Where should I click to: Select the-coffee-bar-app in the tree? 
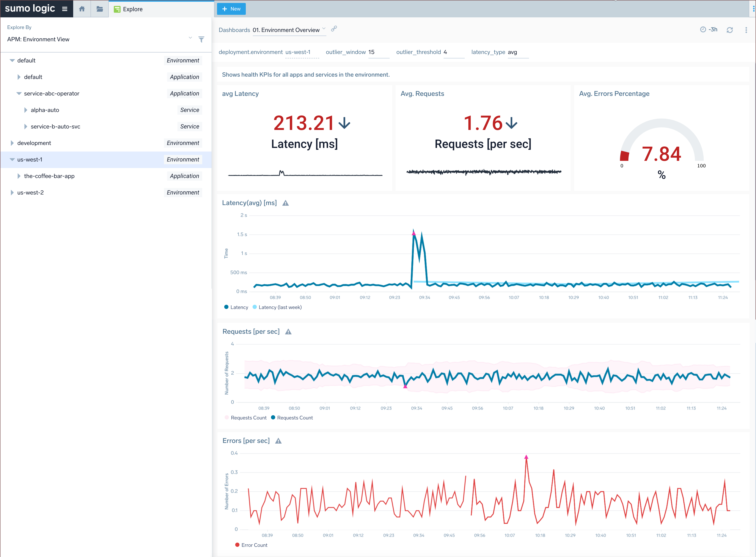tap(49, 176)
